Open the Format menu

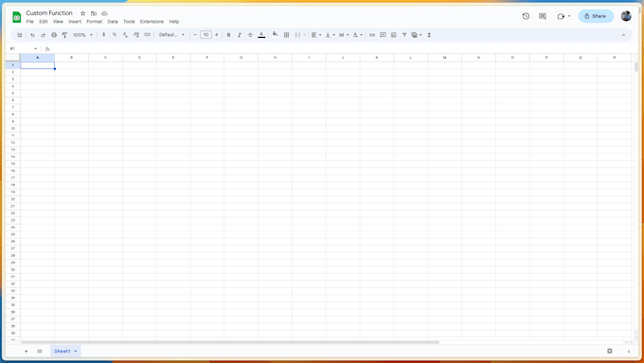tap(94, 22)
